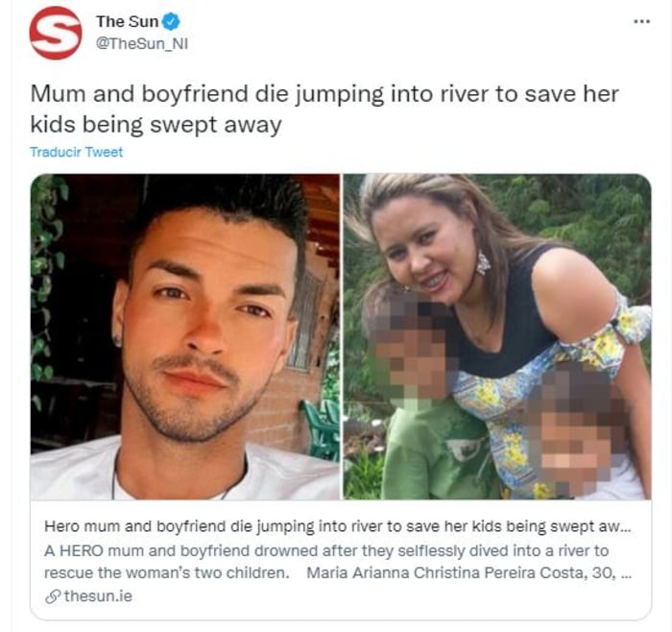Click The Sun account name
Screen dimensions: 672x632
pyautogui.click(x=127, y=21)
